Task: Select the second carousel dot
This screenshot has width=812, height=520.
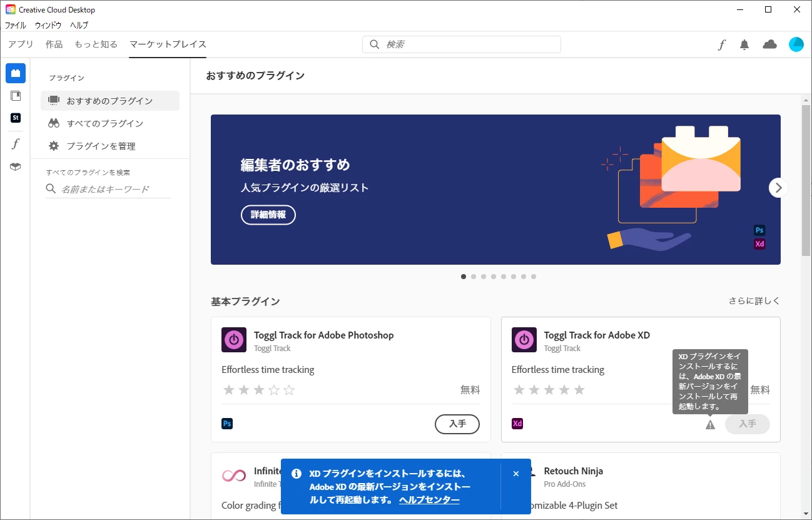Action: 474,277
